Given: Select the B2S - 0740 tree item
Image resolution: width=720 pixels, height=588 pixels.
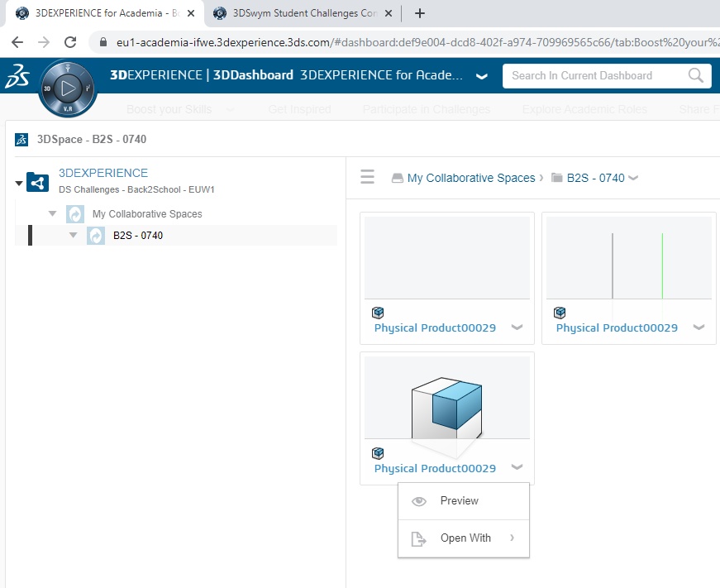Looking at the screenshot, I should [138, 236].
